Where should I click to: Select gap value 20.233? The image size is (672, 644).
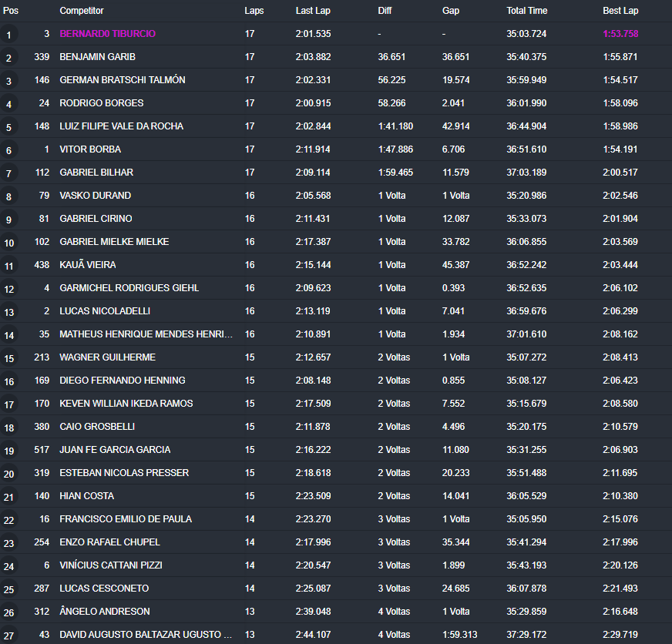(x=455, y=474)
